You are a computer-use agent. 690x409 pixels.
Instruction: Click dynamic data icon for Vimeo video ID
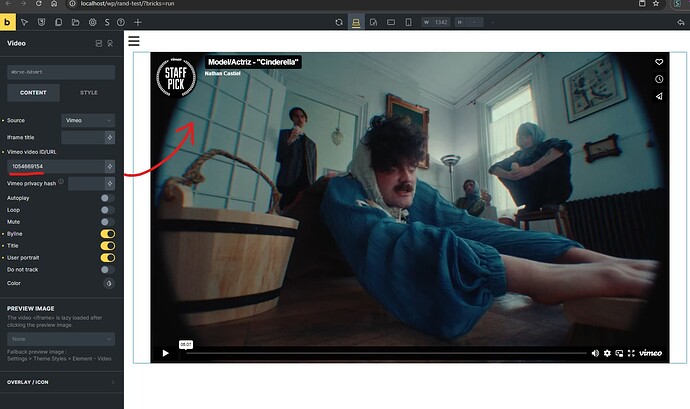pyautogui.click(x=110, y=166)
